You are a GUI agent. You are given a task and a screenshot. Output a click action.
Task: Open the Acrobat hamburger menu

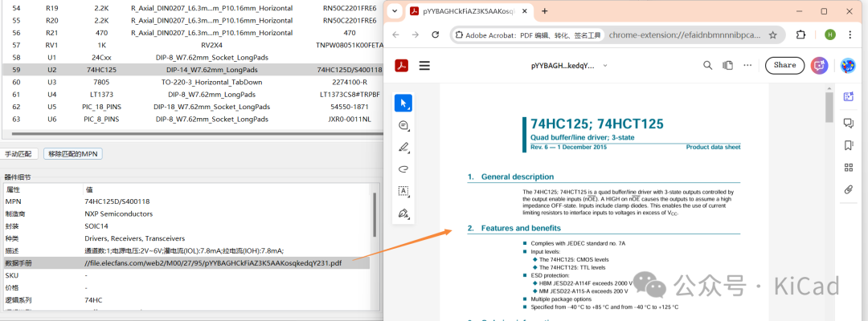(424, 66)
